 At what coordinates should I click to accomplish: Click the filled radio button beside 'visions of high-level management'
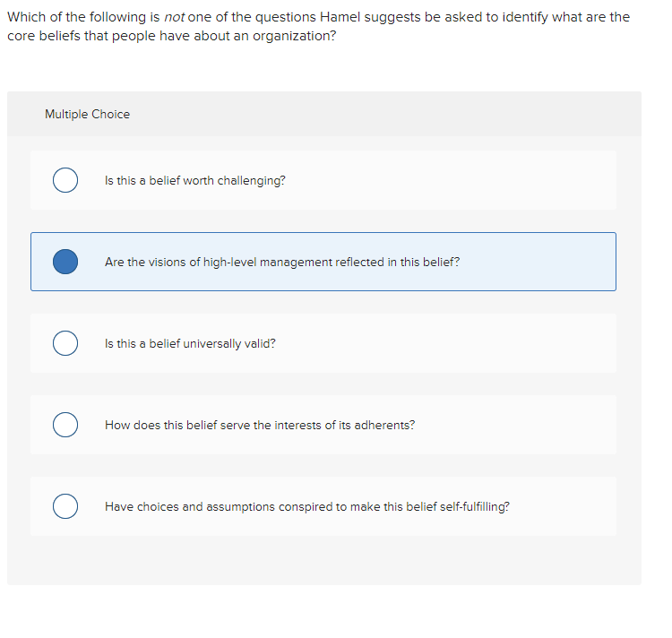(65, 262)
